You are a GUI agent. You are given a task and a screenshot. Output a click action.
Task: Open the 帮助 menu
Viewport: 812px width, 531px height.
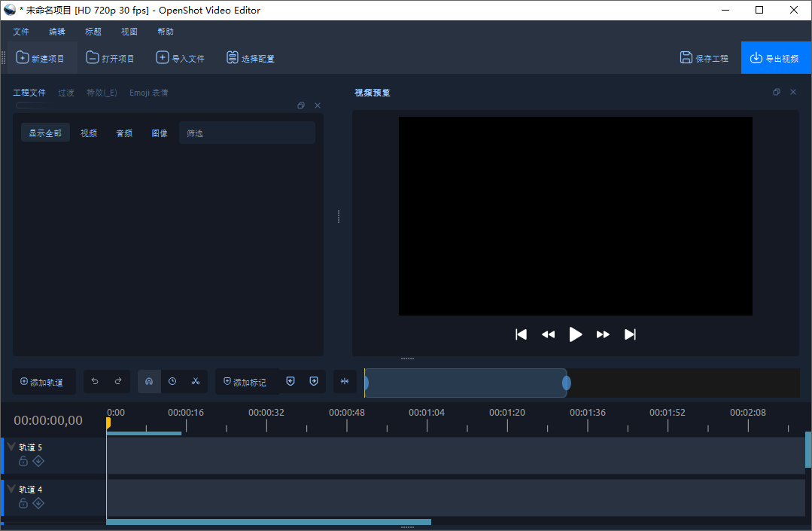point(166,31)
